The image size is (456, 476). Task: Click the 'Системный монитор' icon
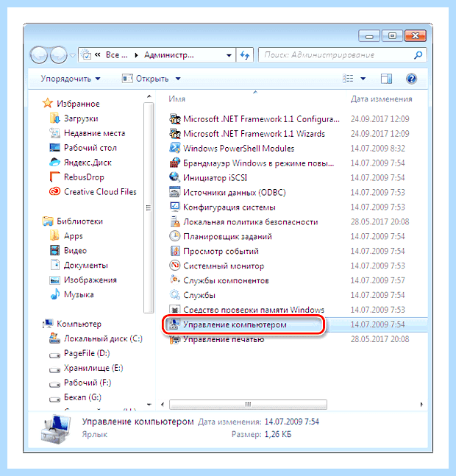175,266
